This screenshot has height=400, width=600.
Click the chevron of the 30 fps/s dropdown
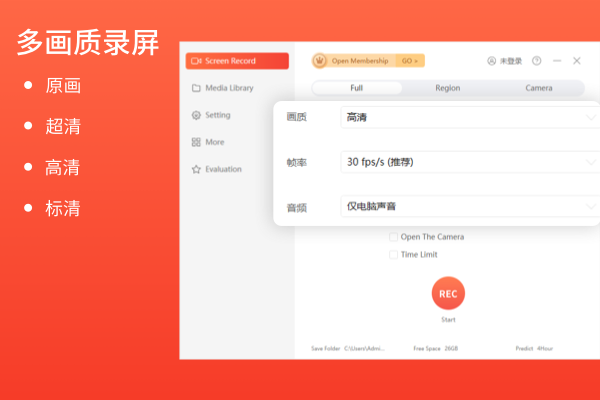coord(591,162)
